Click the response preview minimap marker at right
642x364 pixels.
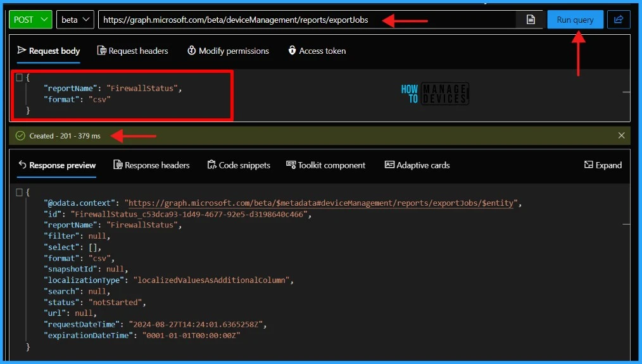coord(626,224)
